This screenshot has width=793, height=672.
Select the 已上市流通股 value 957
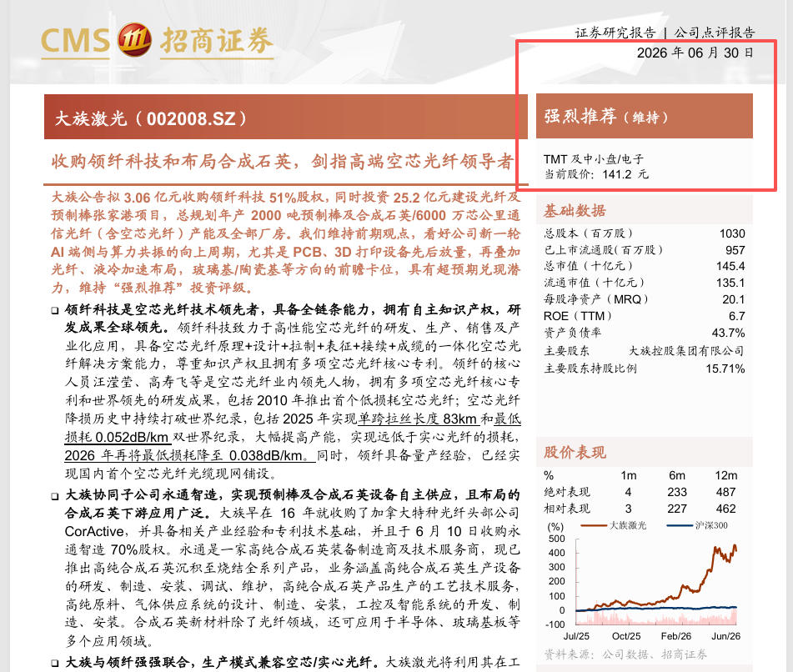pyautogui.click(x=735, y=250)
